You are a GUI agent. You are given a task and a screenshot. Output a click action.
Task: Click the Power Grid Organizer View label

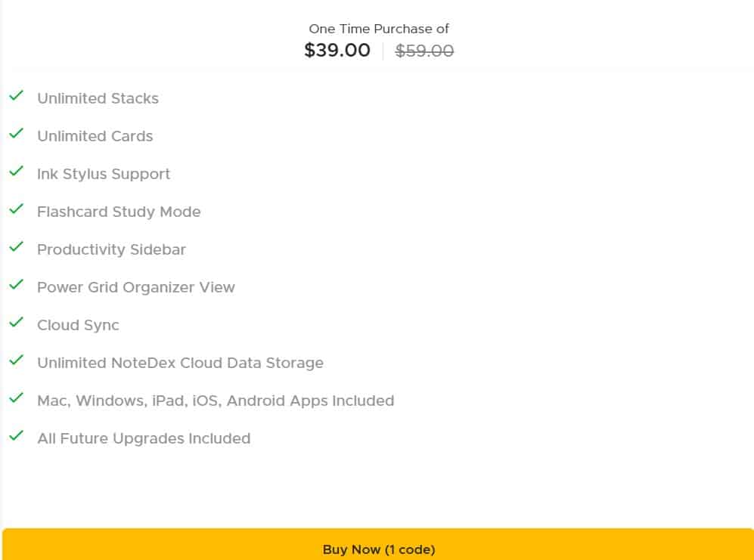tap(136, 287)
